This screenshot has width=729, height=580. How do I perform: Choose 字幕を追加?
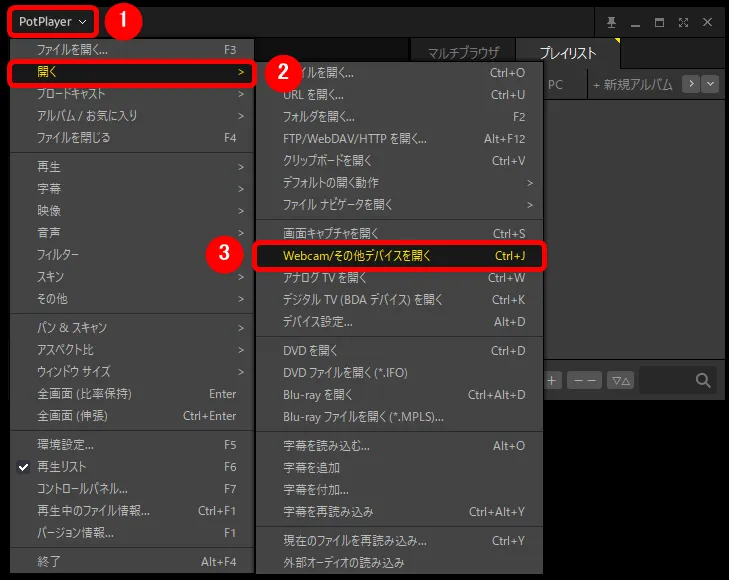(399, 468)
